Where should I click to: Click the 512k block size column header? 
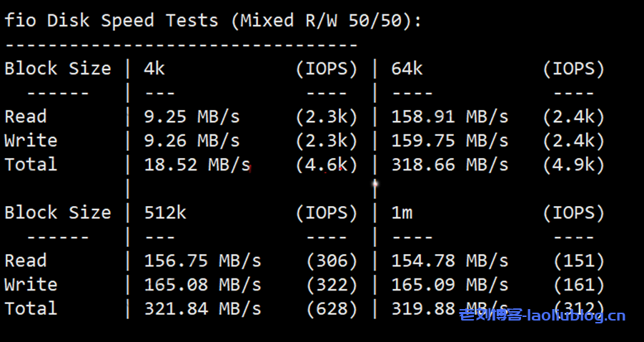[165, 212]
